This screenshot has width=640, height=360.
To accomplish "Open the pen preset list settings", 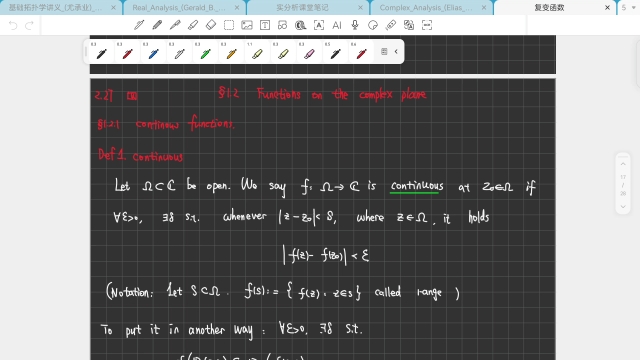I will pos(384,51).
